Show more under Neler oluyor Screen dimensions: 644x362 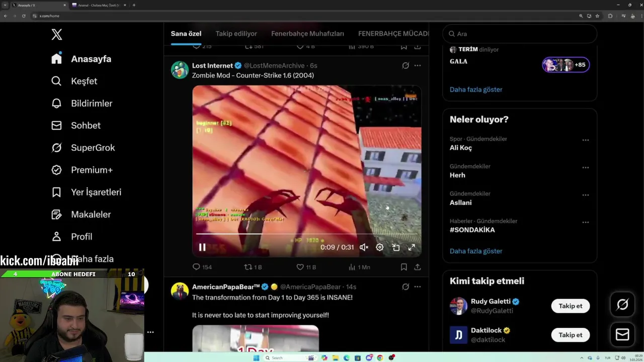476,251
